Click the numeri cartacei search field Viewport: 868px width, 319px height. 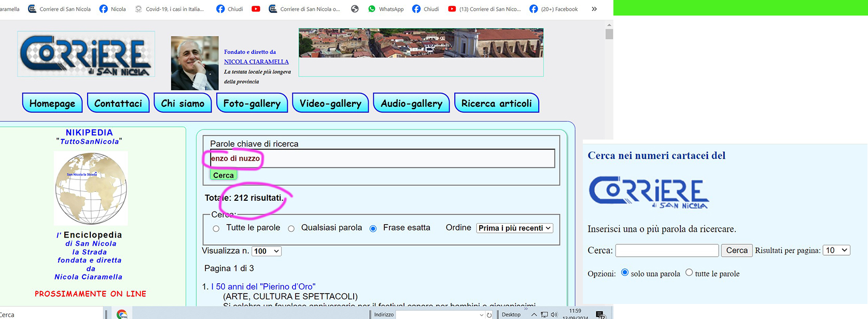[667, 251]
